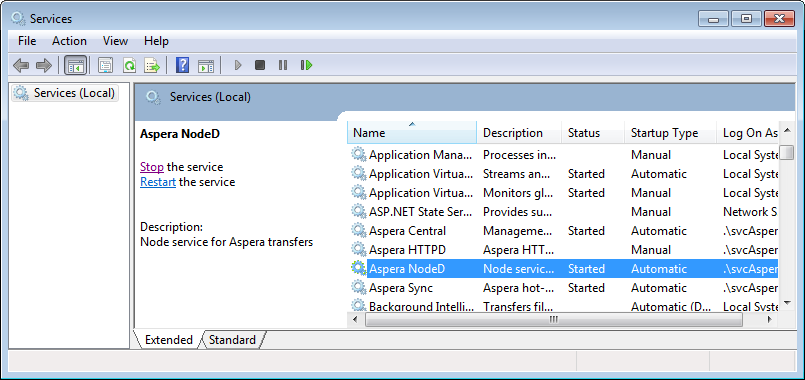
Task: Click the Refresh toolbar icon
Action: 129,65
